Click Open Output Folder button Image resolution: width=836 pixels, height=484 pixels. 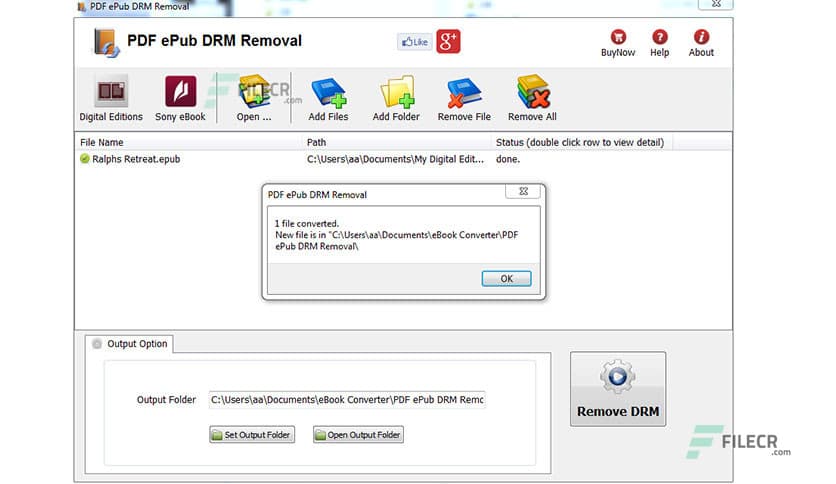click(358, 434)
